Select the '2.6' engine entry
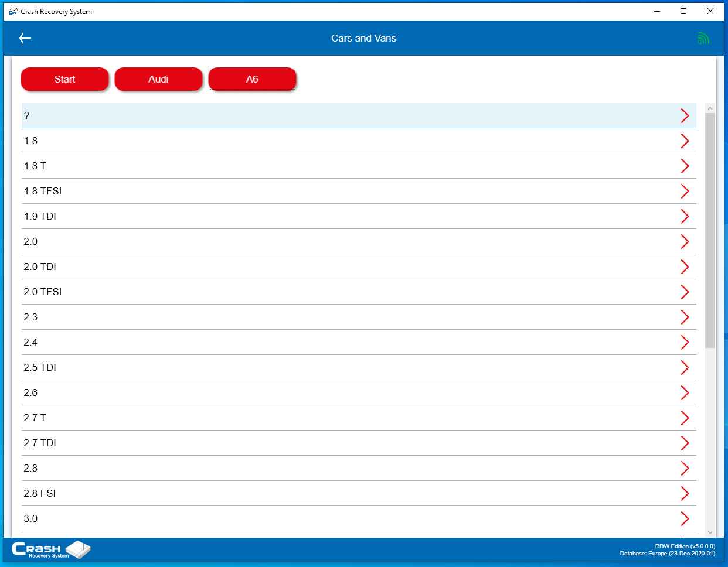 (x=359, y=392)
